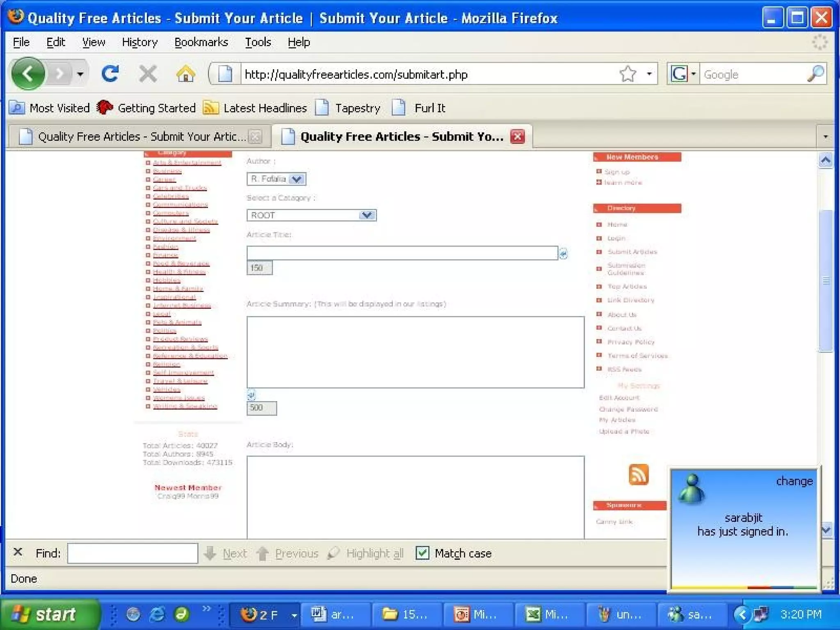Screen dimensions: 840x630
Task: Click the Home toolbar icon
Action: (x=185, y=74)
